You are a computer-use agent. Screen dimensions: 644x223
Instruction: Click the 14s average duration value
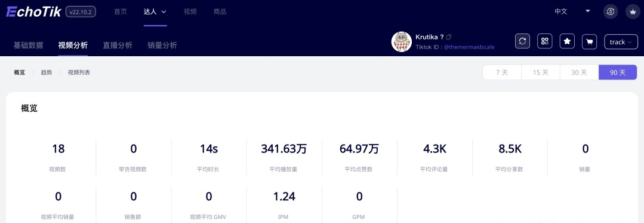[209, 149]
